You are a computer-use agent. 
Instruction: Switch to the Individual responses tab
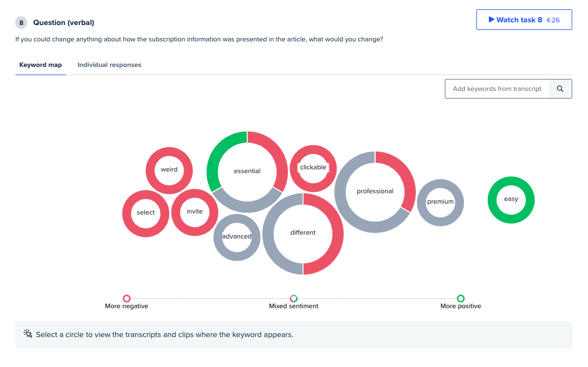pos(109,65)
